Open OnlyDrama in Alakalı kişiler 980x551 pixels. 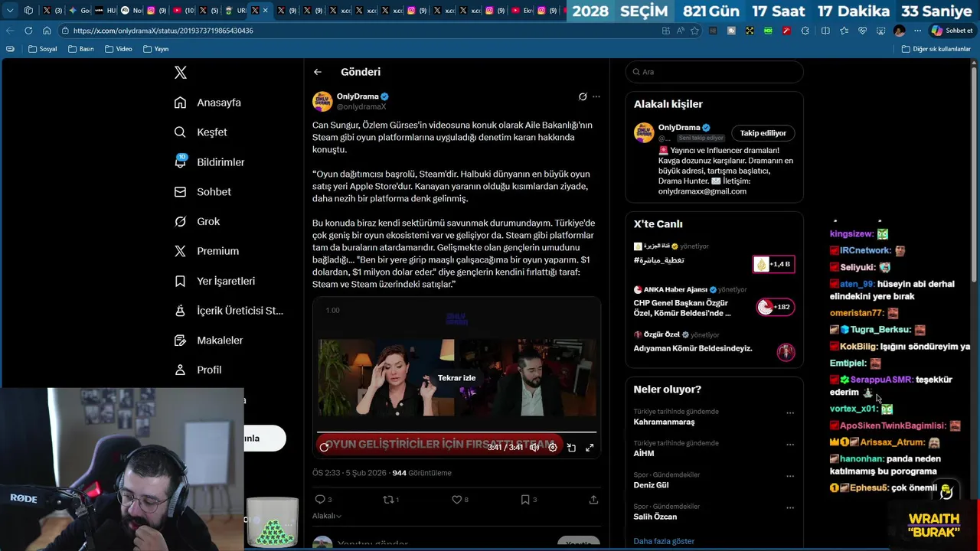coord(679,128)
